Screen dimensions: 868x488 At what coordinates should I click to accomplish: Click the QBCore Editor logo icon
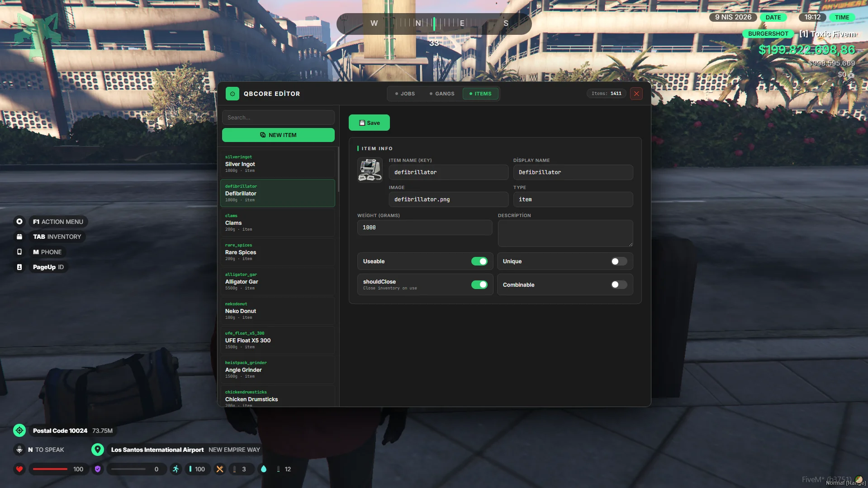232,94
